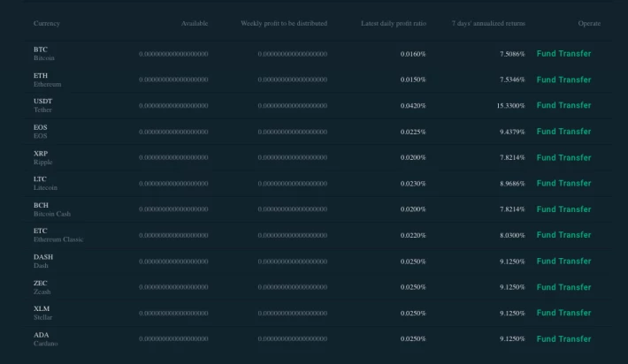
Task: Click Fund Transfer for LTC Litecoin
Action: [x=563, y=183]
